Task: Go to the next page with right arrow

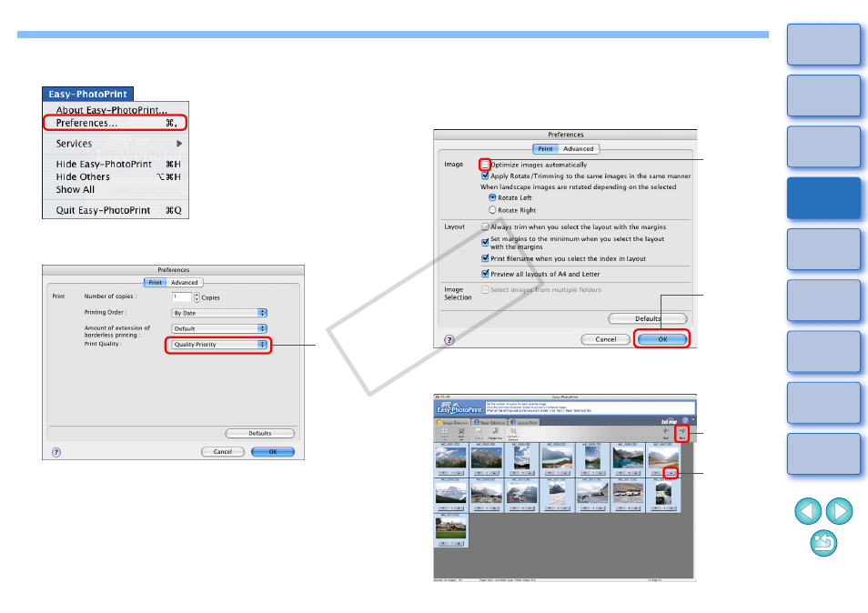Action: click(838, 512)
